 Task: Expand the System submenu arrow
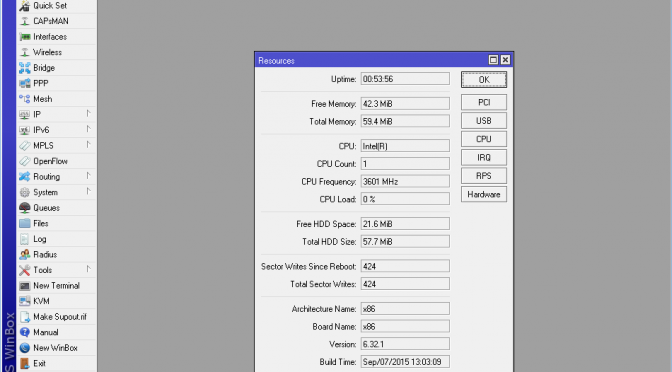pyautogui.click(x=88, y=192)
